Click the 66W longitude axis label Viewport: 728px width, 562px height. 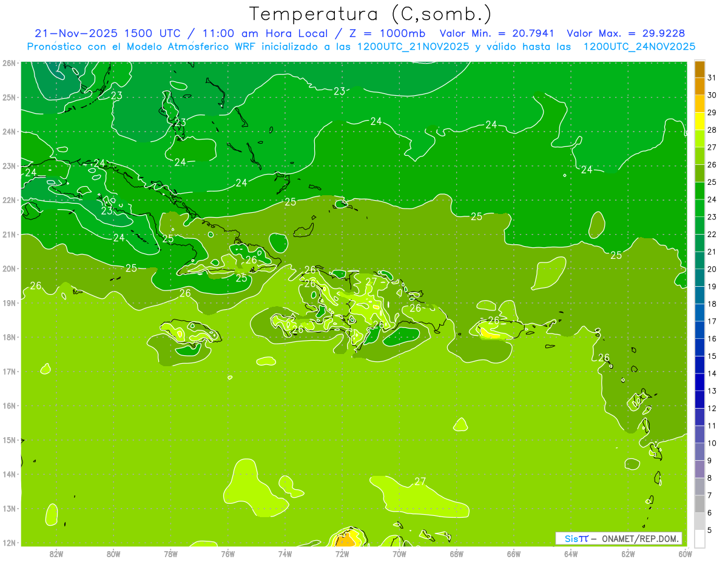coord(514,553)
